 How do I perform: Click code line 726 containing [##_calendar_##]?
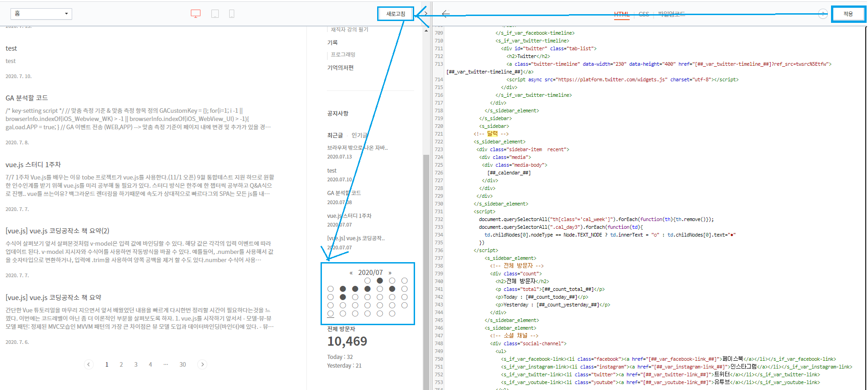point(509,173)
